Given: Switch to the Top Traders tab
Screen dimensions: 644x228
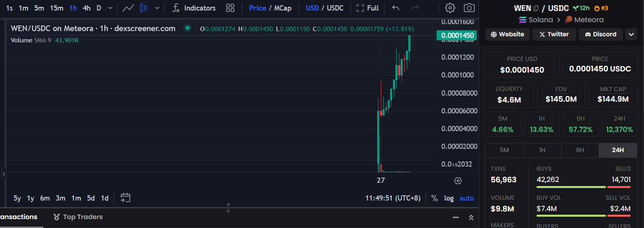Looking at the screenshot, I should pyautogui.click(x=78, y=217).
